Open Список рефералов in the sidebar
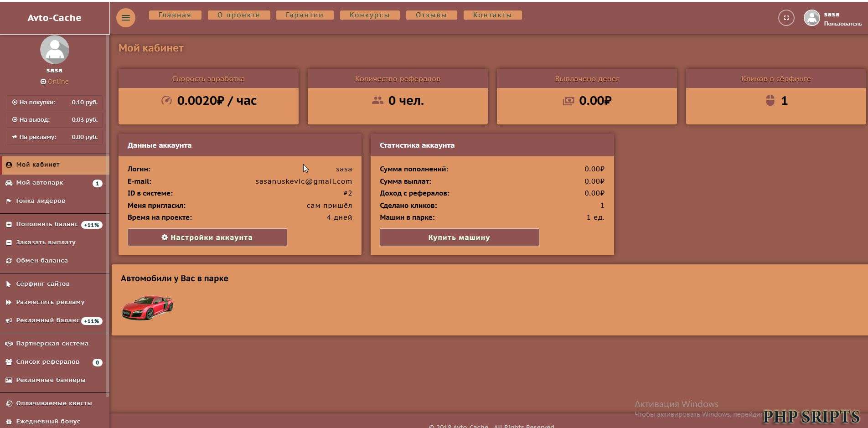 click(47, 362)
